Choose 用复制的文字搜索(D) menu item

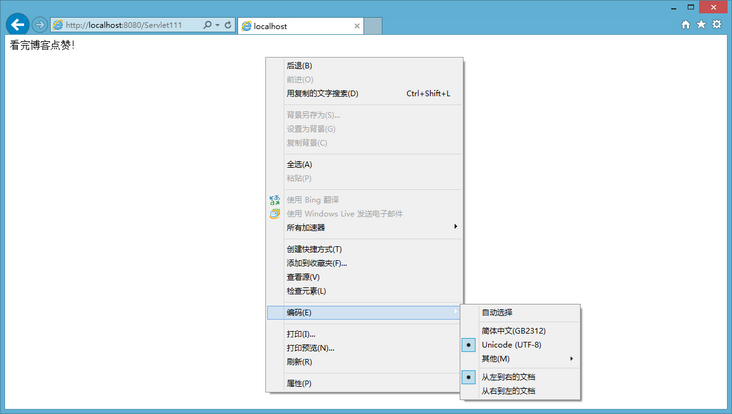(x=364, y=93)
